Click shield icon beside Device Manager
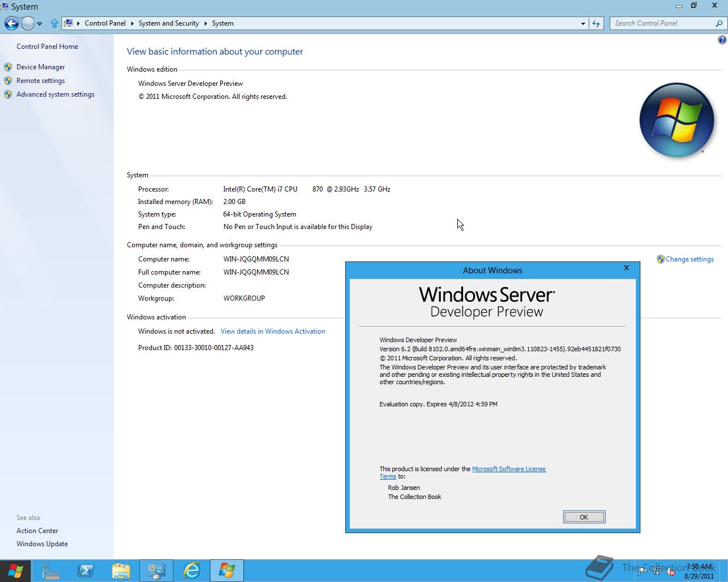This screenshot has width=728, height=582. 8,67
